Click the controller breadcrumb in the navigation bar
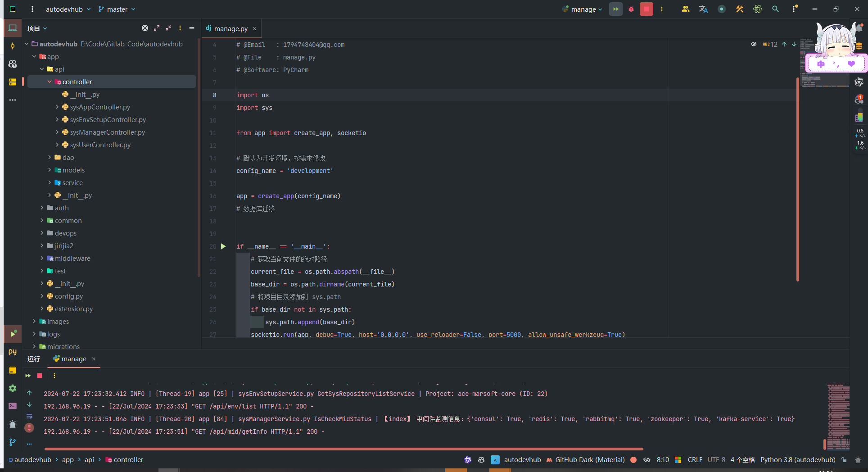 pos(124,460)
